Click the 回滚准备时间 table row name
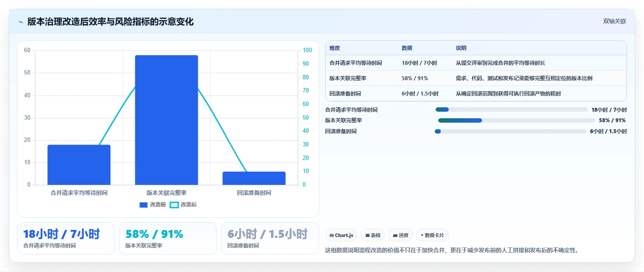 tap(345, 94)
